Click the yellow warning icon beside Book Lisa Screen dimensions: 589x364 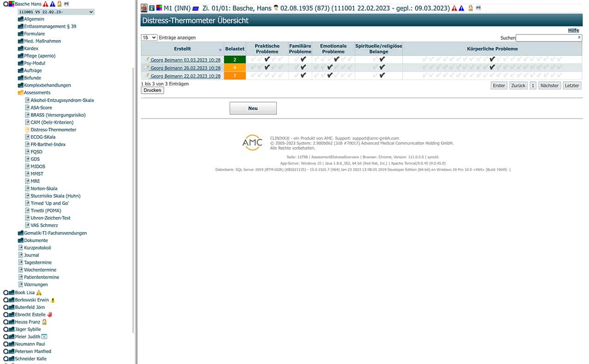[x=39, y=293]
